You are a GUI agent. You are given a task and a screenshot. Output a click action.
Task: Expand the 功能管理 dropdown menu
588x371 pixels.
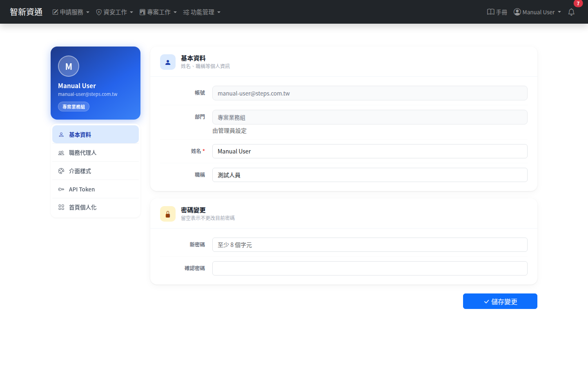pyautogui.click(x=202, y=12)
